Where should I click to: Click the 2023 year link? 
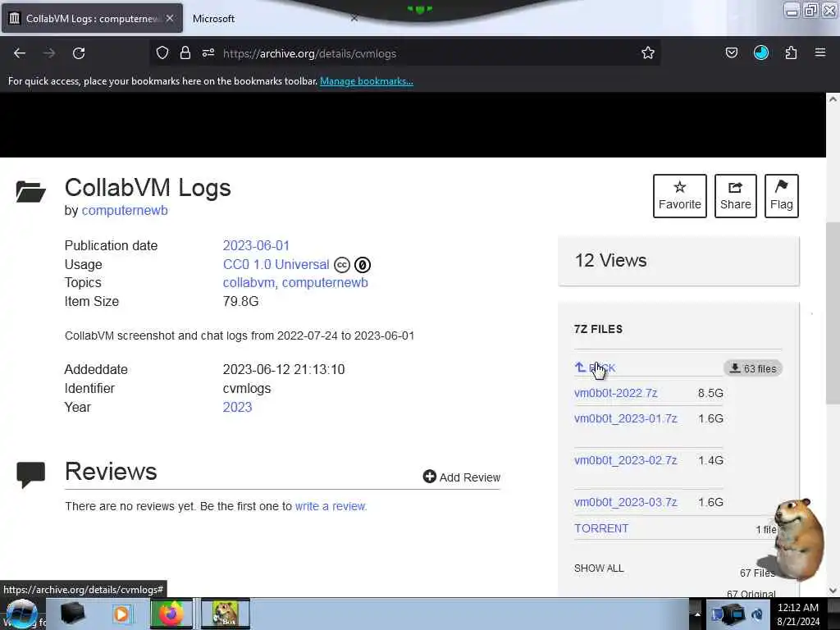coord(237,407)
